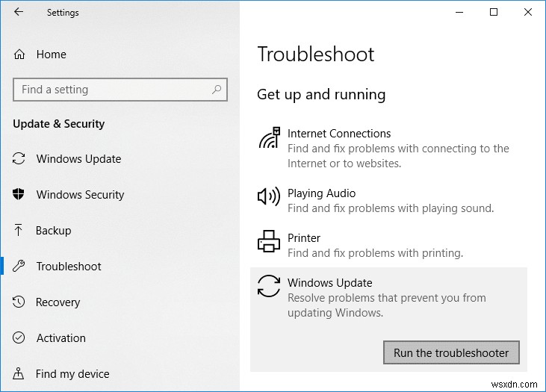Image resolution: width=546 pixels, height=392 pixels.
Task: Click the search magnifier icon
Action: coord(217,90)
